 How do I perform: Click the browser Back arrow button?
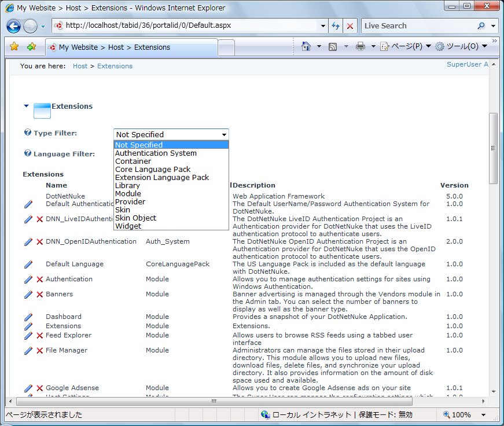(13, 26)
